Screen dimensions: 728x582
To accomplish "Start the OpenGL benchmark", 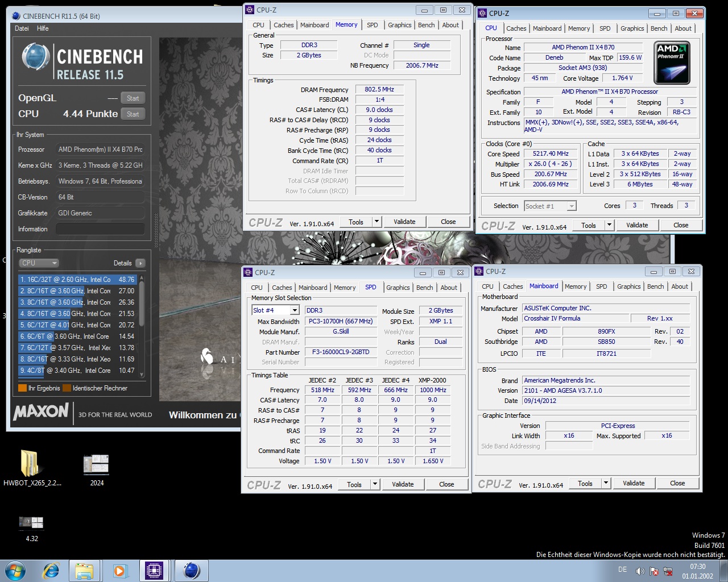I will [133, 98].
